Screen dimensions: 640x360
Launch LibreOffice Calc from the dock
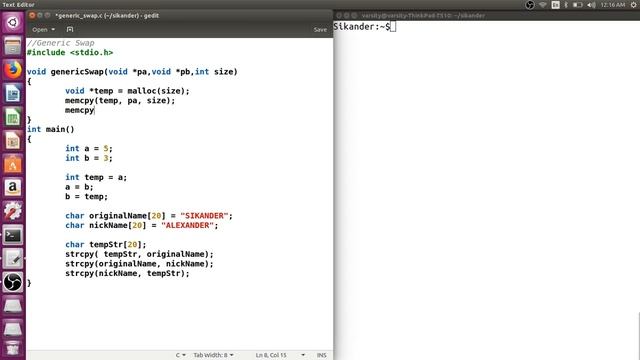[13, 117]
